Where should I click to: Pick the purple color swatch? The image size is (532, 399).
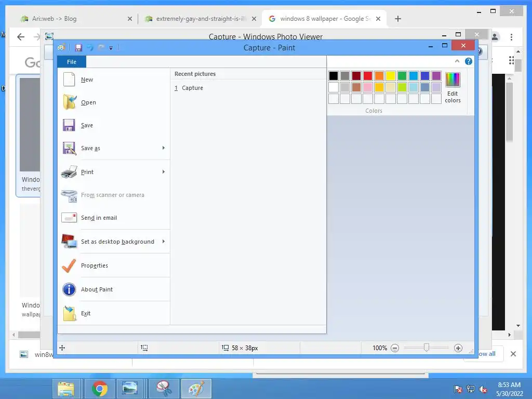pos(436,76)
